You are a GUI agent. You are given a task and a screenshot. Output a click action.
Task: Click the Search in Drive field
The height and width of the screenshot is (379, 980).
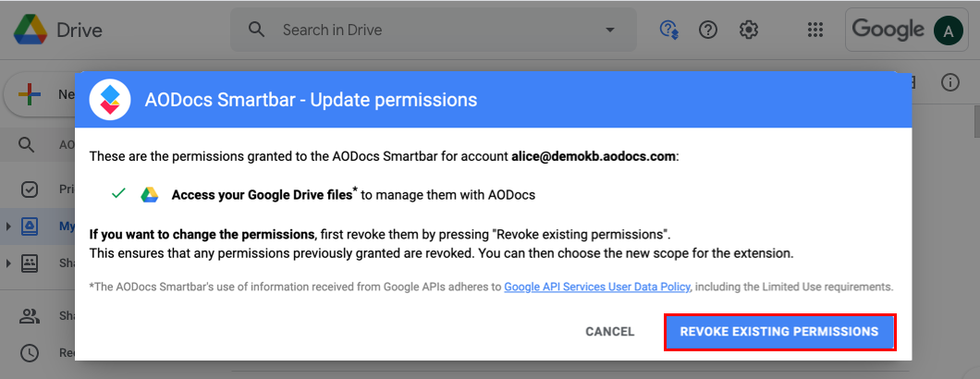433,30
